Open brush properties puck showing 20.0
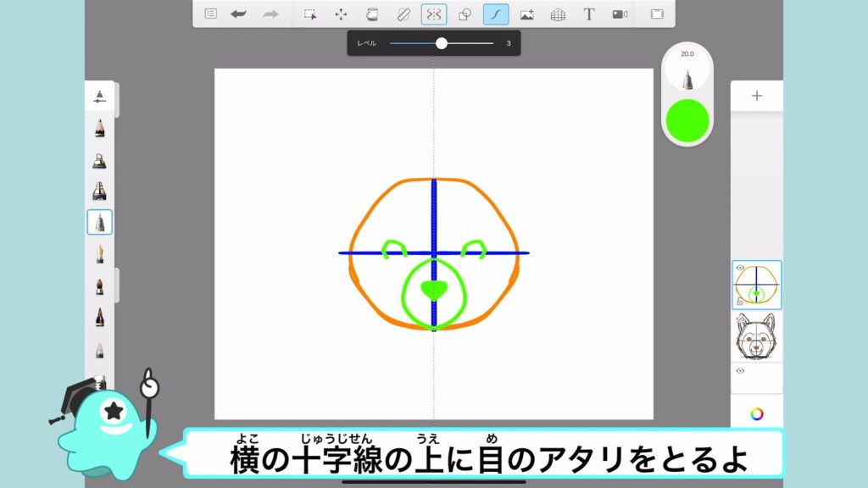The width and height of the screenshot is (868, 488). pyautogui.click(x=687, y=71)
